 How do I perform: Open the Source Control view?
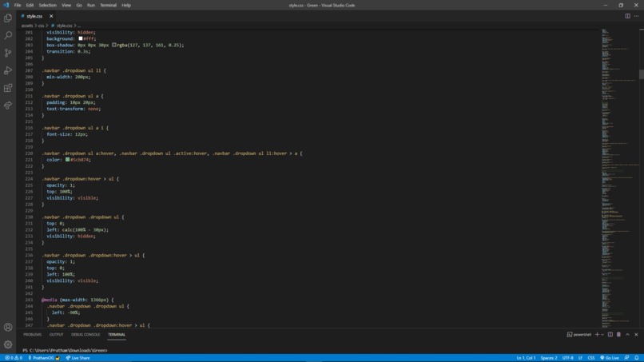pyautogui.click(x=8, y=53)
